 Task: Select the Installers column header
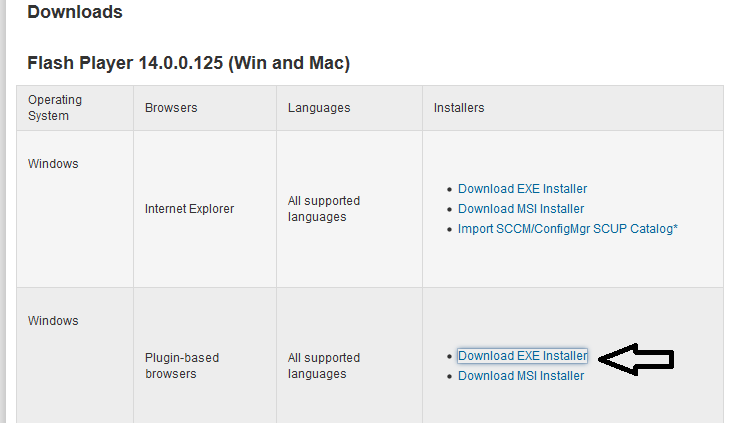[x=459, y=108]
